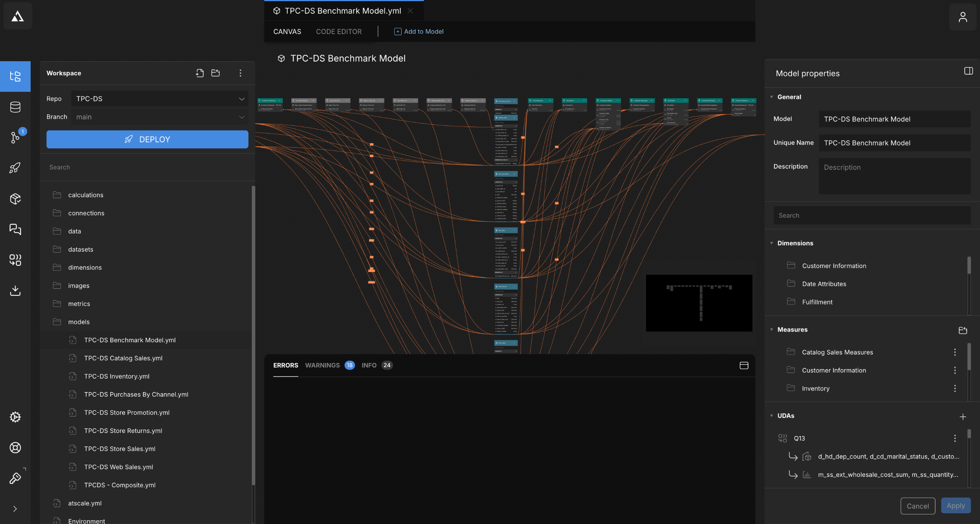Click the Description text field
The height and width of the screenshot is (524, 980).
[x=894, y=176]
